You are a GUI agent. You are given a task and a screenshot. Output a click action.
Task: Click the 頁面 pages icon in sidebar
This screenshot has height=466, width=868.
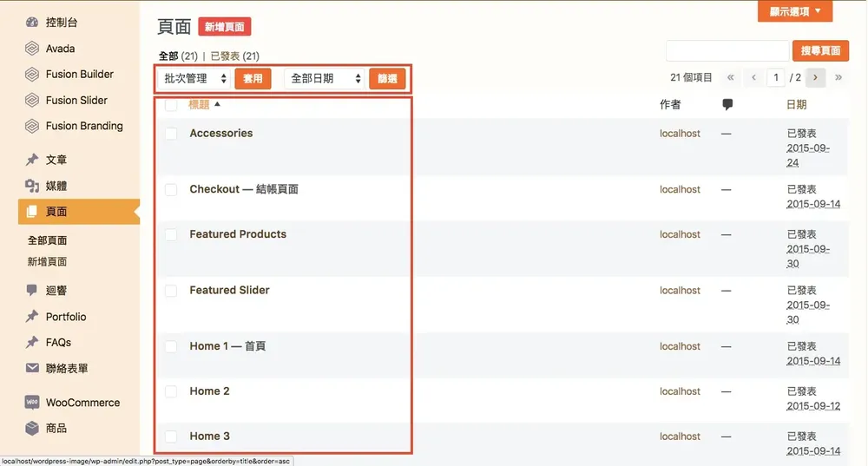(x=32, y=212)
